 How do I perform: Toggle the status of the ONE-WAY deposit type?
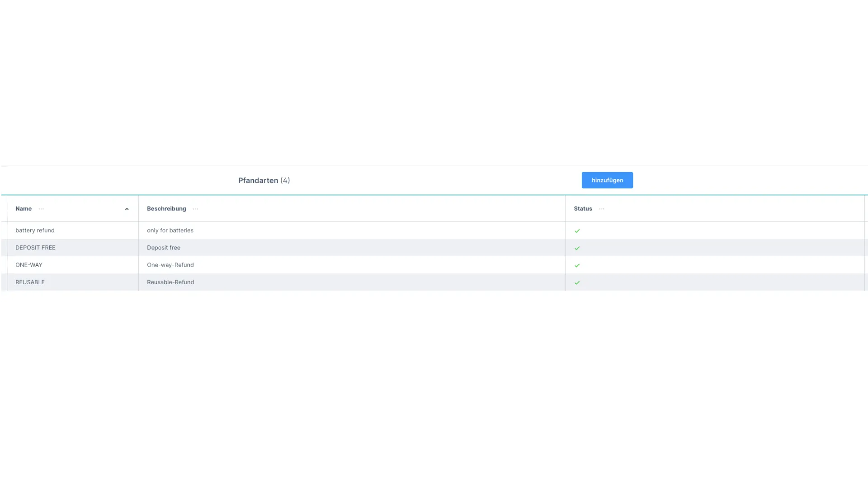pyautogui.click(x=577, y=265)
